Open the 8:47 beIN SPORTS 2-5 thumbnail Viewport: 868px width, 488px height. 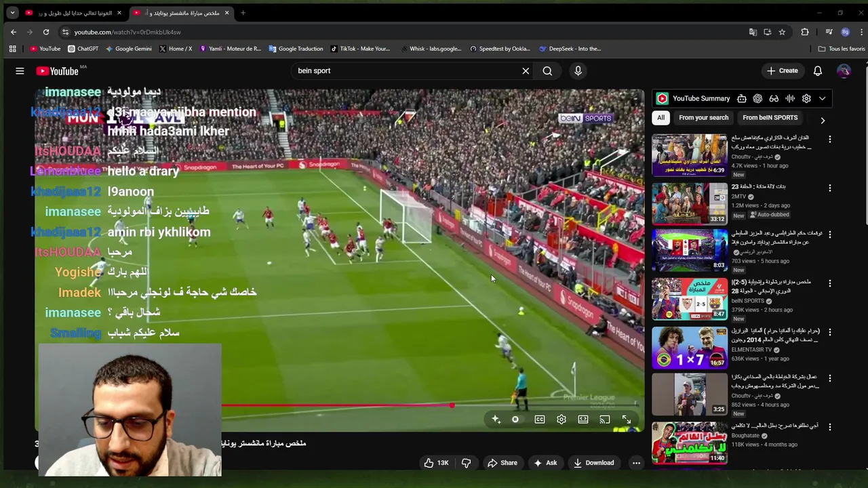click(690, 299)
